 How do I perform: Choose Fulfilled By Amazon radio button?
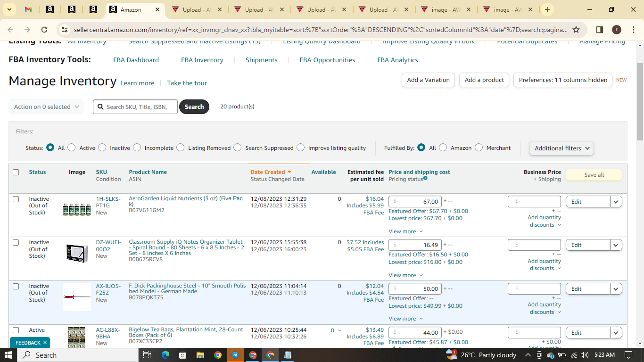[x=443, y=148]
